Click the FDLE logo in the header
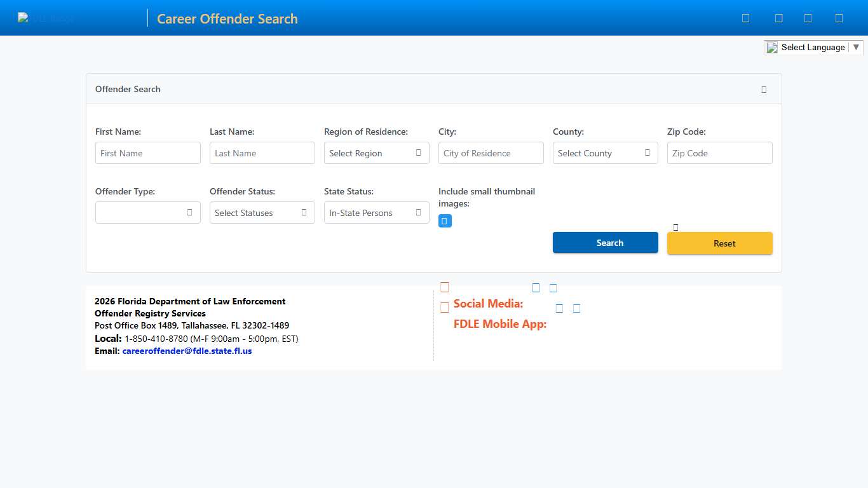Image resolution: width=868 pixels, height=488 pixels. click(x=46, y=18)
